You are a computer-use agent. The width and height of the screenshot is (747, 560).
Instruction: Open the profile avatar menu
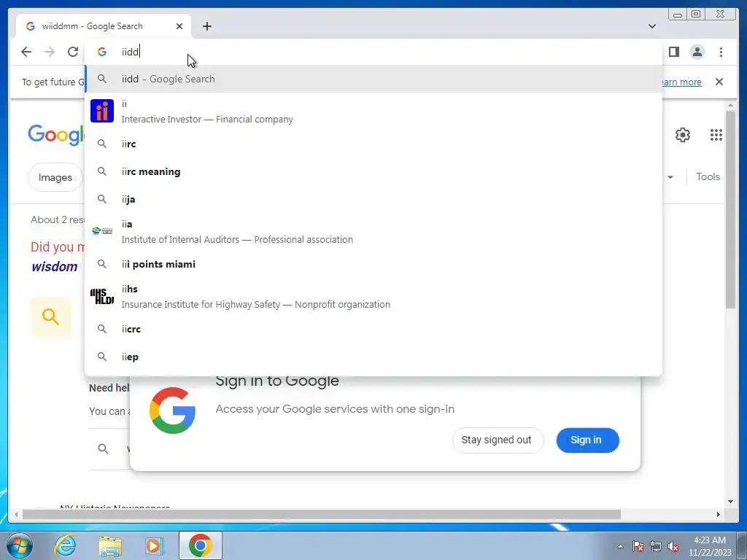tap(697, 52)
